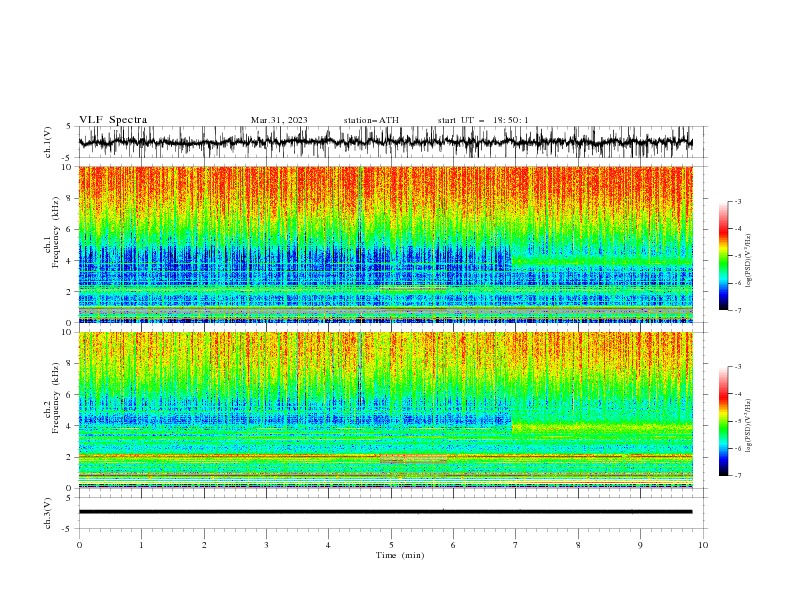
Task: Click the ch.1 spectrogram plot
Action: [x=385, y=244]
